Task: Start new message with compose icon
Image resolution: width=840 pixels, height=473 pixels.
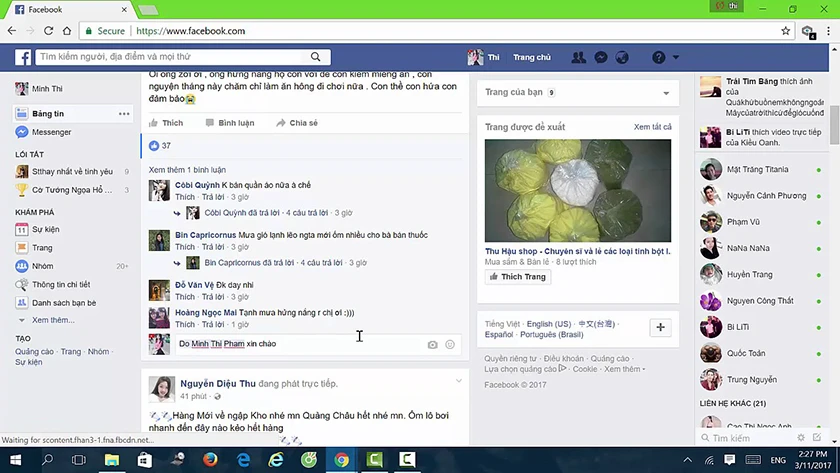Action: coord(817,438)
